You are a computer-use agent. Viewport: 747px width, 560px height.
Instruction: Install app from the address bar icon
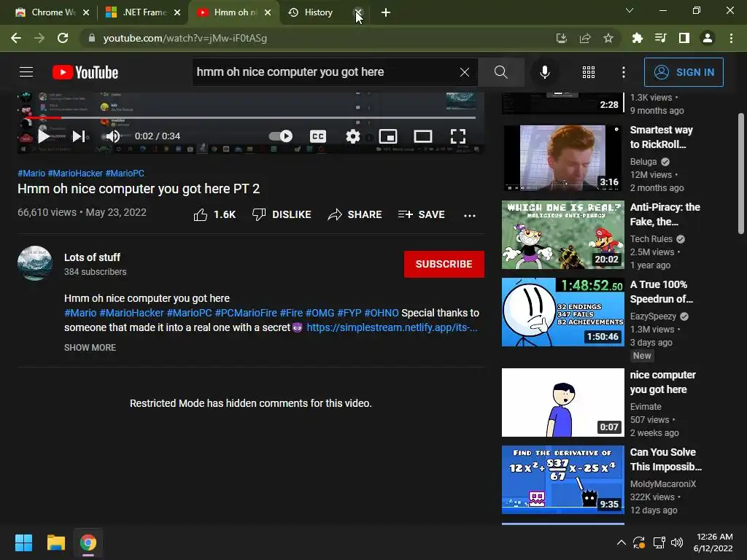[562, 38]
